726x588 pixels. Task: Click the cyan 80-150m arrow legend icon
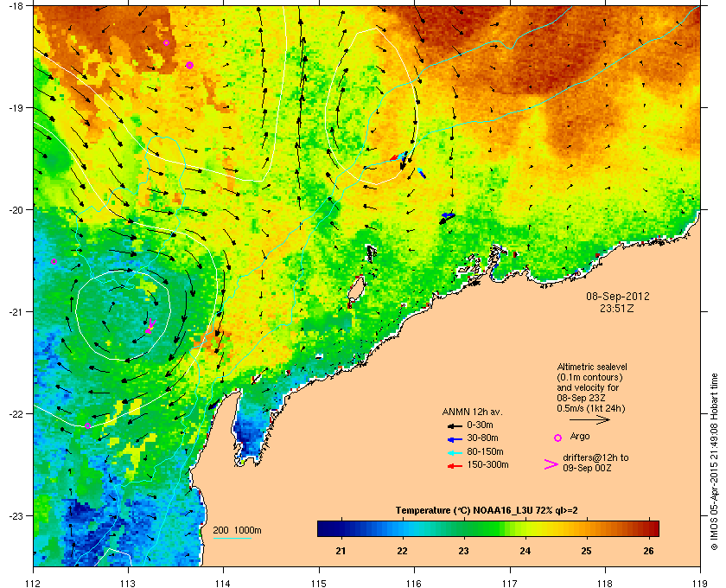(455, 452)
